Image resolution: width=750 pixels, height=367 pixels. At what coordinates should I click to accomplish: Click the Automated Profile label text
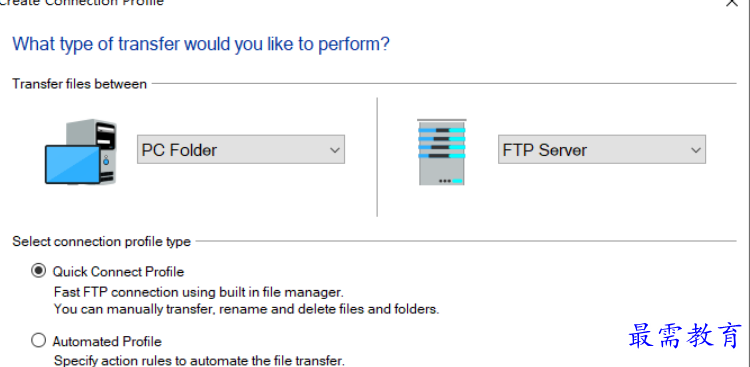tap(107, 342)
